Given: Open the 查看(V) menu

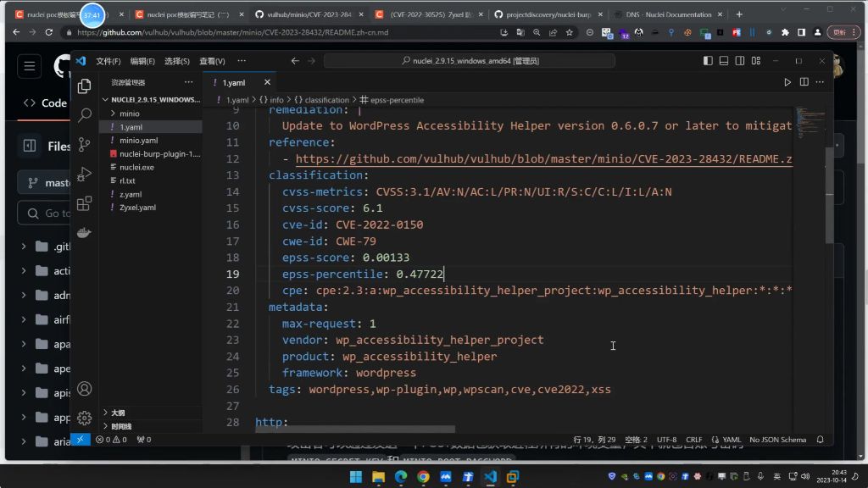Looking at the screenshot, I should [x=212, y=61].
